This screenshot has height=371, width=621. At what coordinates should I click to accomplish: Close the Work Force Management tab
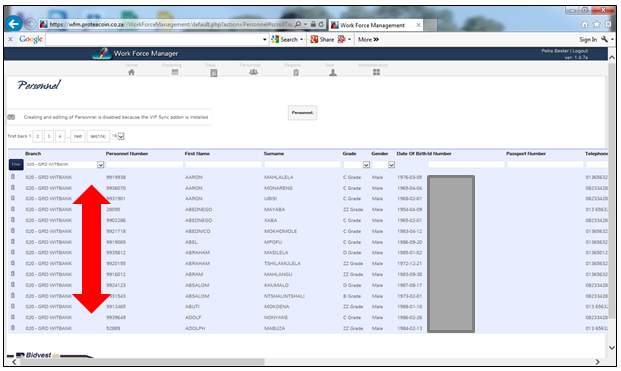point(418,25)
